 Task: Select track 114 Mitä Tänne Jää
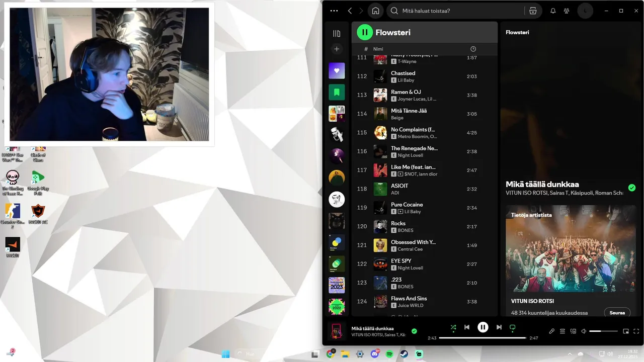coord(424,114)
